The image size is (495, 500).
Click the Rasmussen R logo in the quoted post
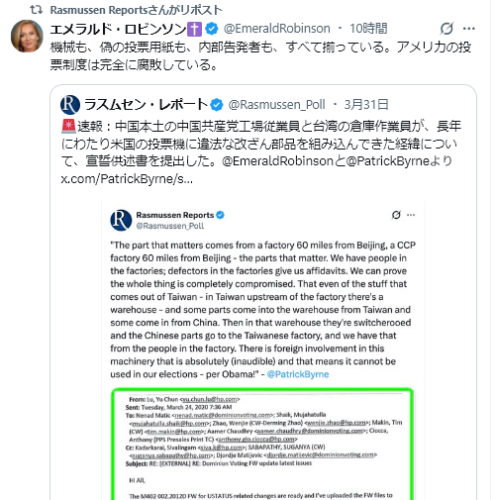coord(70,105)
